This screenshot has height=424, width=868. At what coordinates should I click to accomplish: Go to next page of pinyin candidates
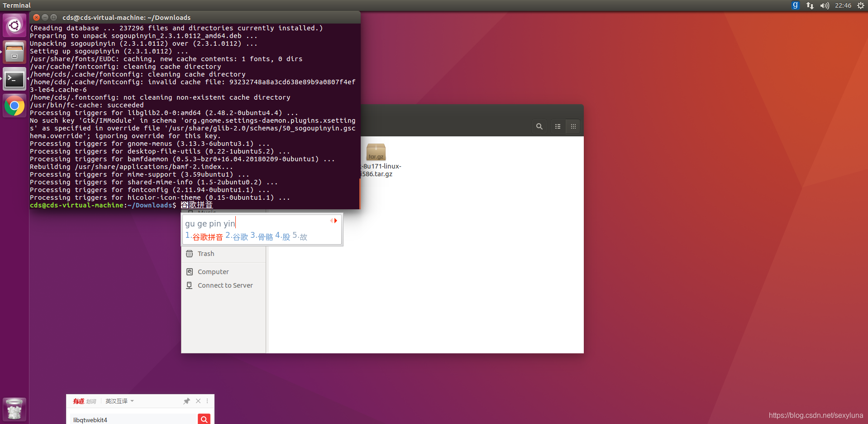(x=336, y=221)
